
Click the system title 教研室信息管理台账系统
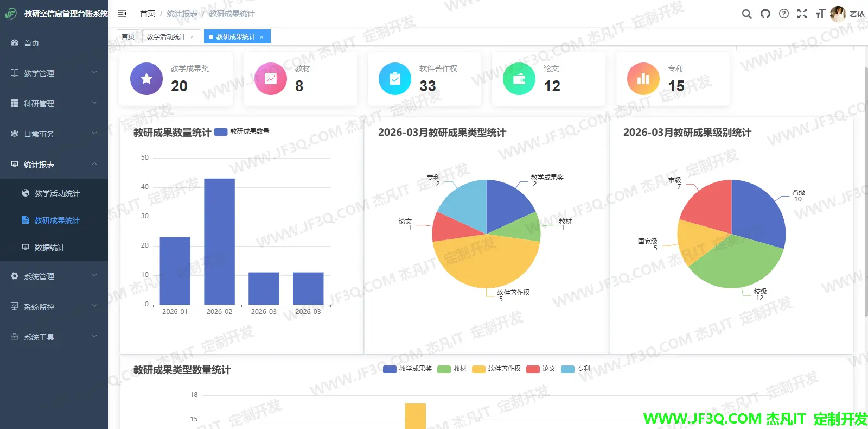pos(66,14)
